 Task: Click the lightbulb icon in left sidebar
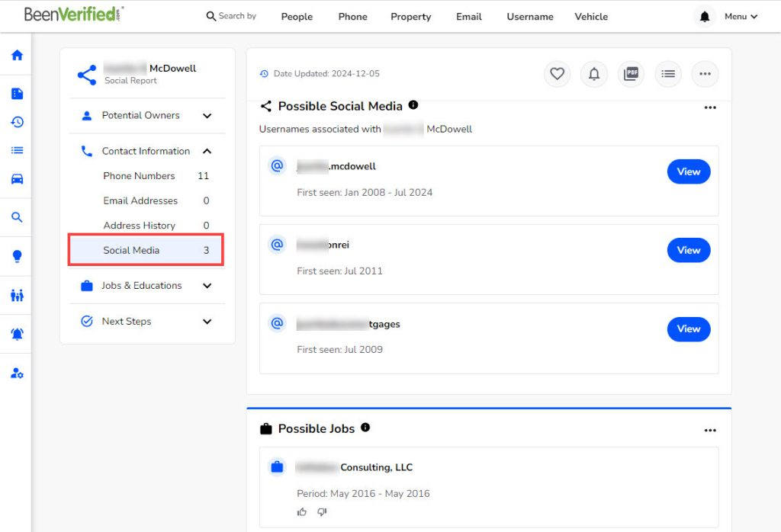[17, 257]
